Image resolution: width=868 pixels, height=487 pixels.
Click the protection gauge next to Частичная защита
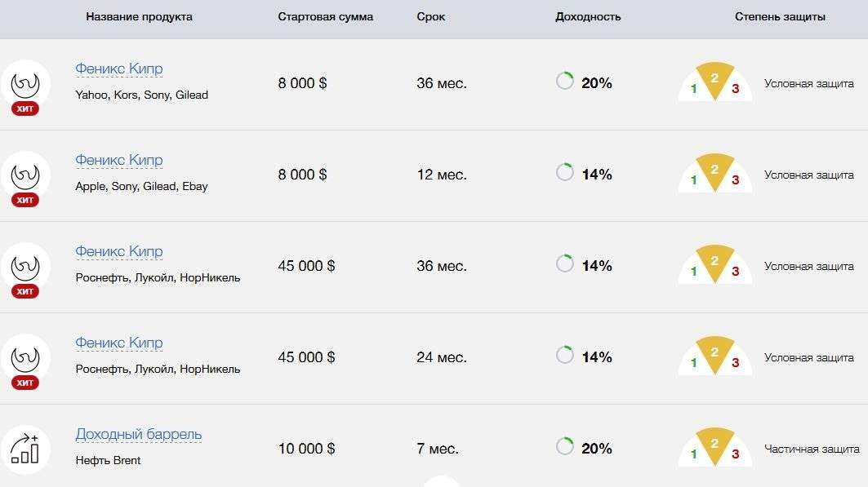[714, 447]
